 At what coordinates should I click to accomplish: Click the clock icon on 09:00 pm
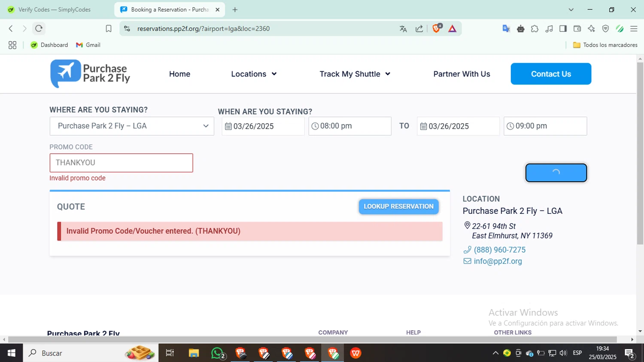click(x=510, y=126)
